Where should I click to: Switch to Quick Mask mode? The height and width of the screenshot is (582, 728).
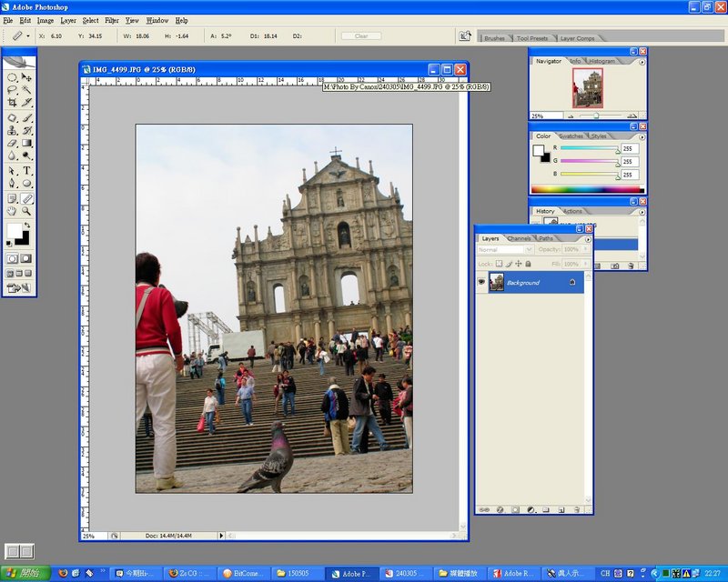(26, 258)
